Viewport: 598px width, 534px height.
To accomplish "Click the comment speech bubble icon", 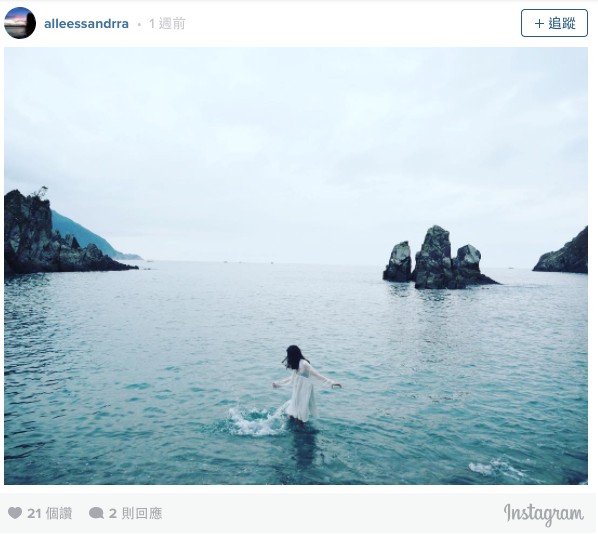I will (x=96, y=513).
